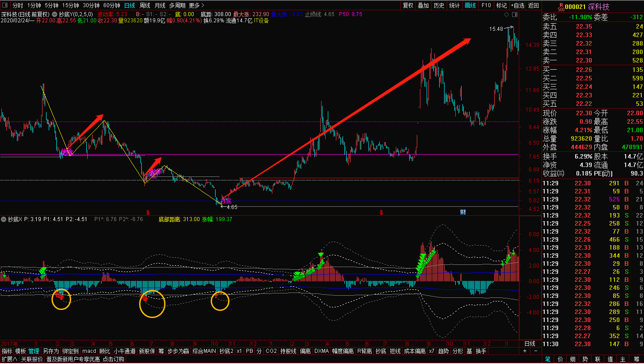Toggle 叠加 overlay option
Image resolution: width=644 pixels, height=364 pixels.
click(423, 5)
